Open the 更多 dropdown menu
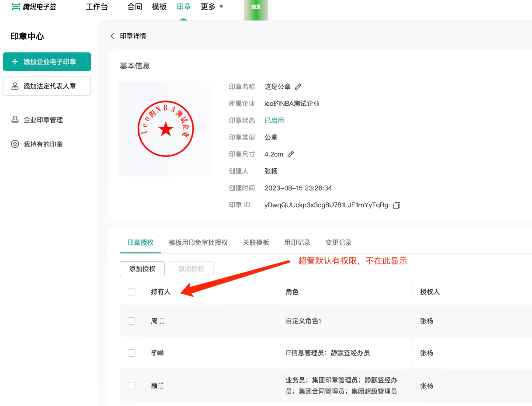The image size is (532, 406). [212, 7]
